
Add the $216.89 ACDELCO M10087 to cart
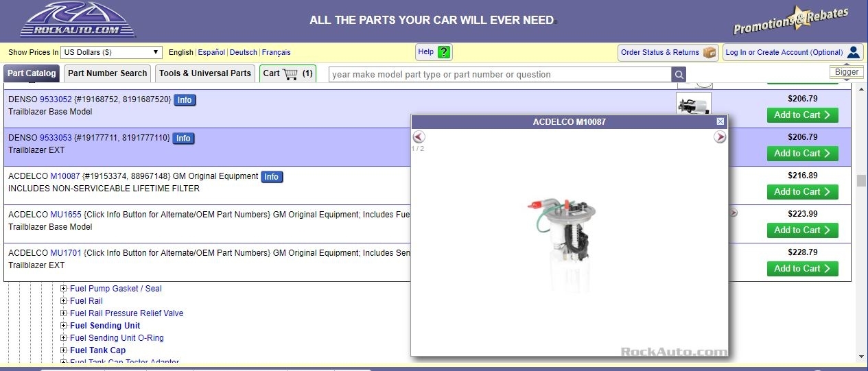pyautogui.click(x=802, y=192)
